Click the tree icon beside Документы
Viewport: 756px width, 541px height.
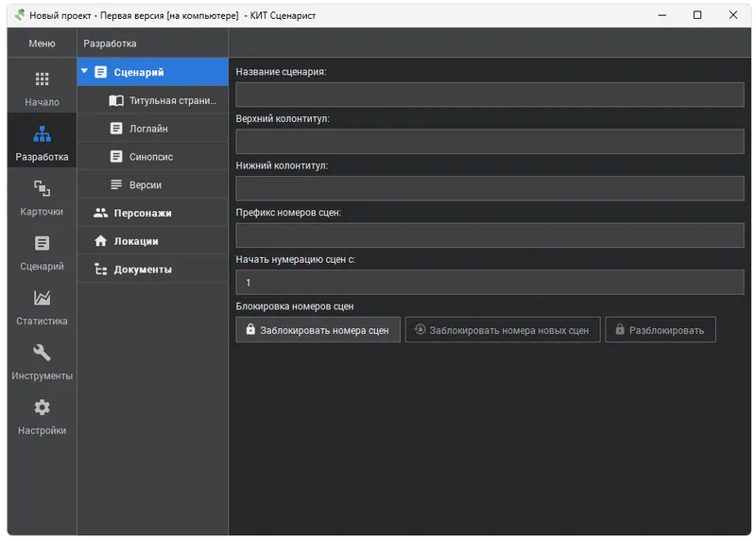pos(100,269)
